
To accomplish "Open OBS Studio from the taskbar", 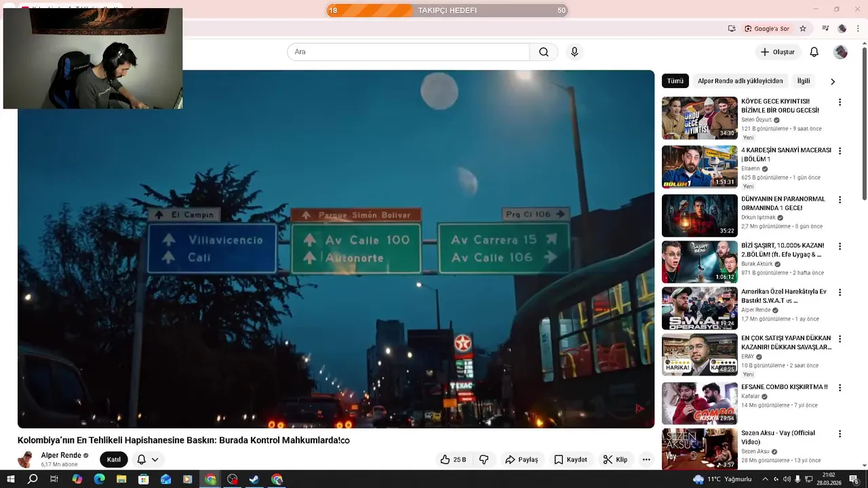I will tap(233, 479).
